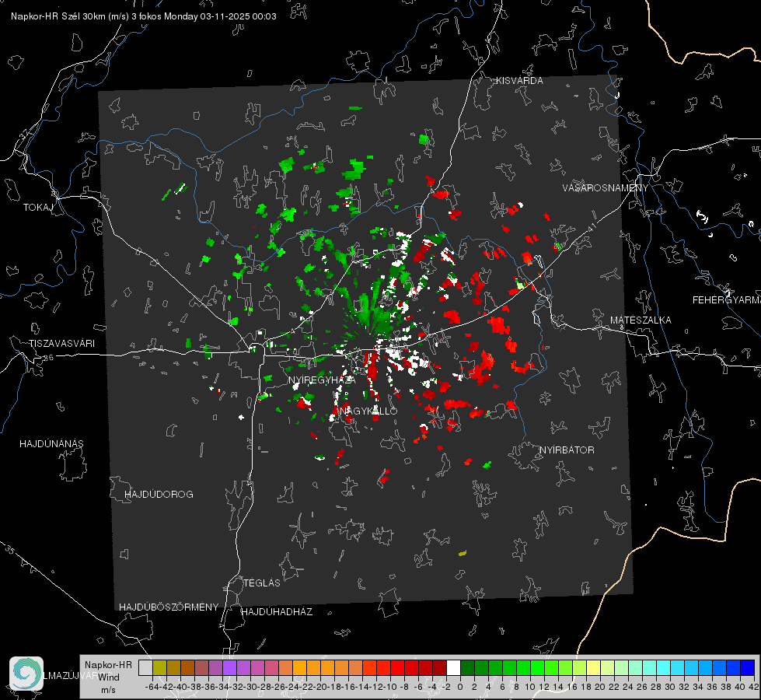Screen dimensions: 761x700
Task: Select the HAJDÚDOROG city label
Action: click(159, 495)
